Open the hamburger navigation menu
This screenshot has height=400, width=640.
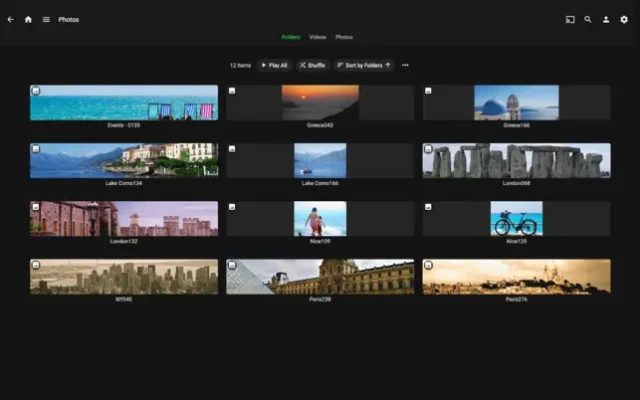(x=46, y=19)
